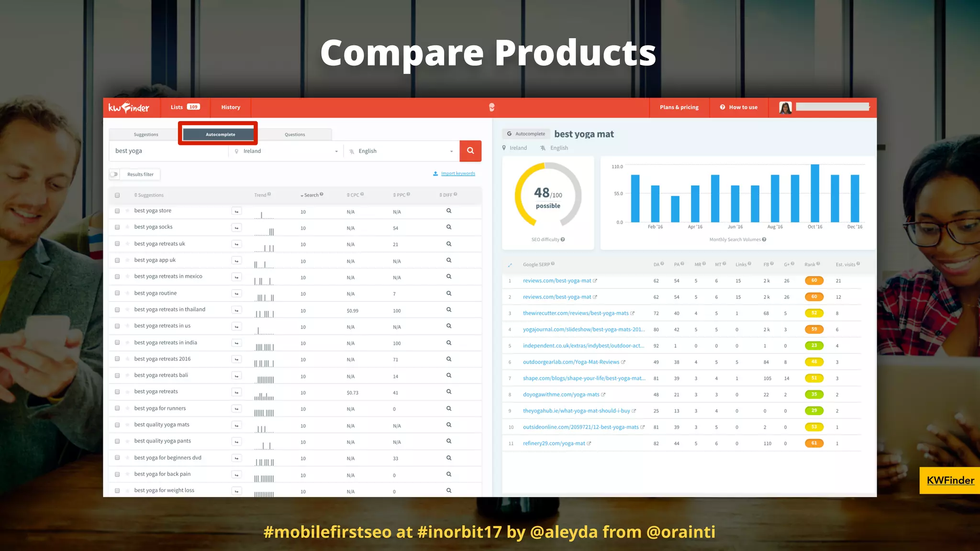This screenshot has height=551, width=980.
Task: Click the magnifier for best yoga routine
Action: pyautogui.click(x=449, y=293)
